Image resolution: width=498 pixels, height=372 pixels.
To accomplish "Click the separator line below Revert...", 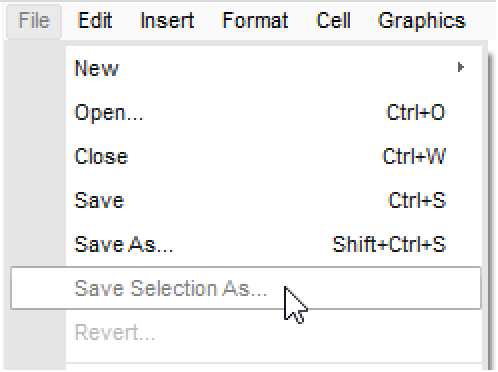I will point(274,363).
